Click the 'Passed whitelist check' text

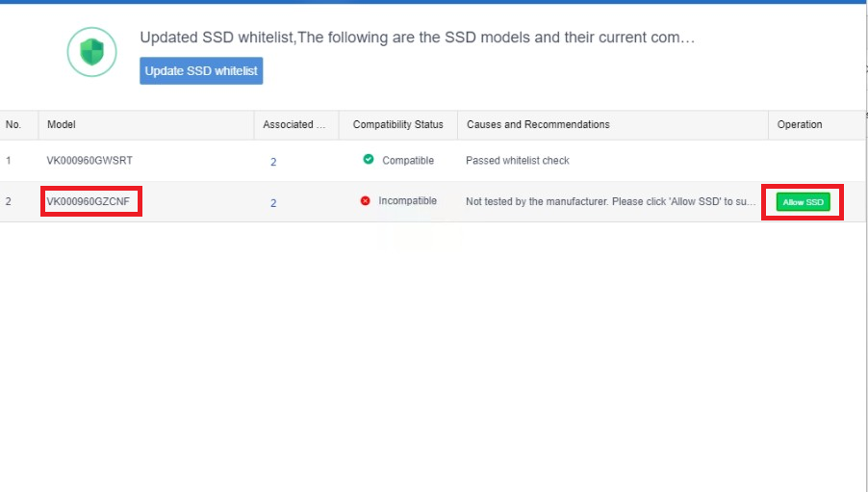pos(517,161)
